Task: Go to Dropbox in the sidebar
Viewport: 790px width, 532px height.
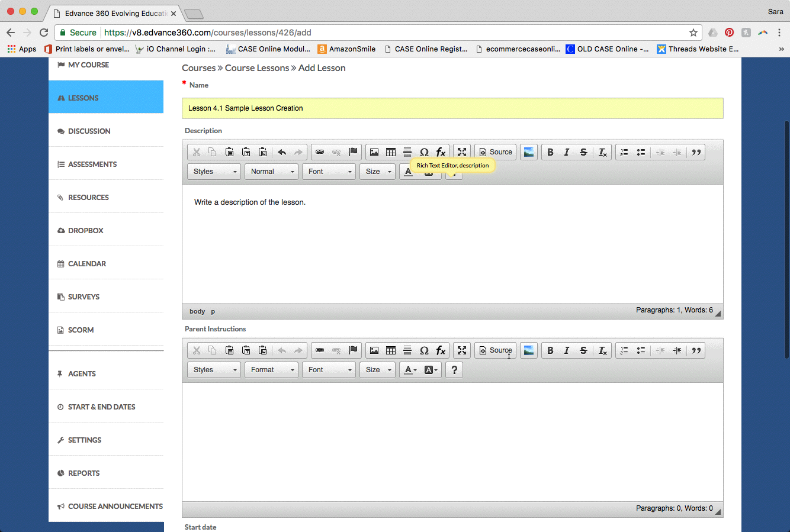Action: point(86,230)
